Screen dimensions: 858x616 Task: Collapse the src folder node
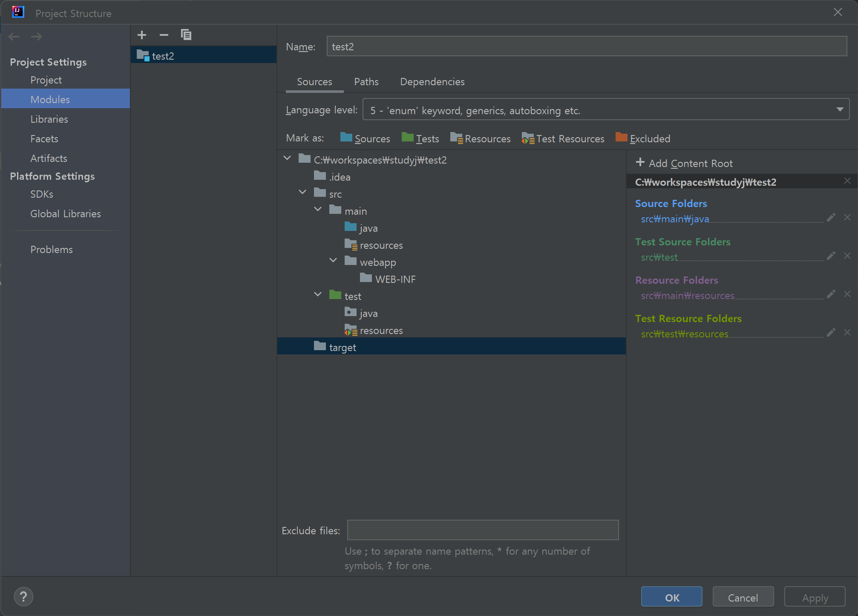pyautogui.click(x=302, y=192)
